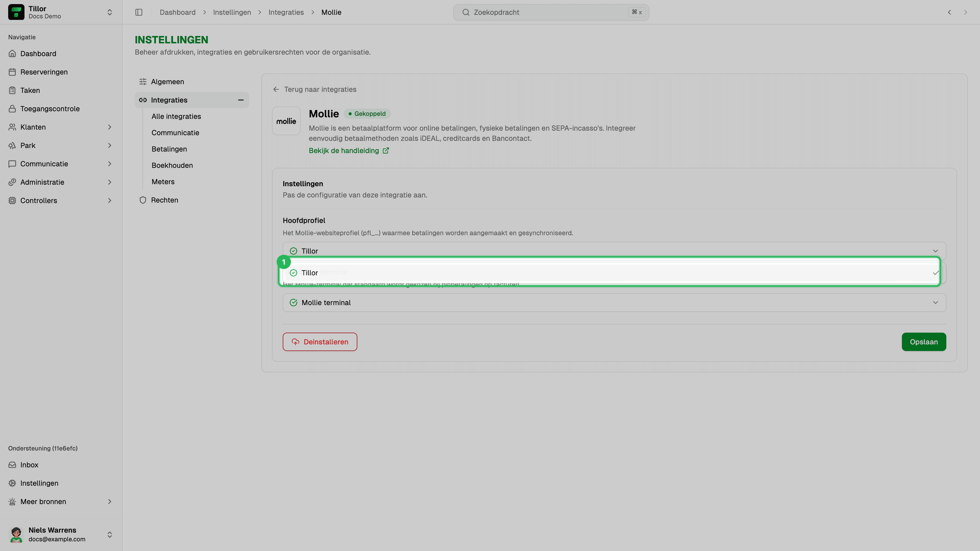Click the Rechten shield icon
The height and width of the screenshot is (551, 980).
point(143,200)
